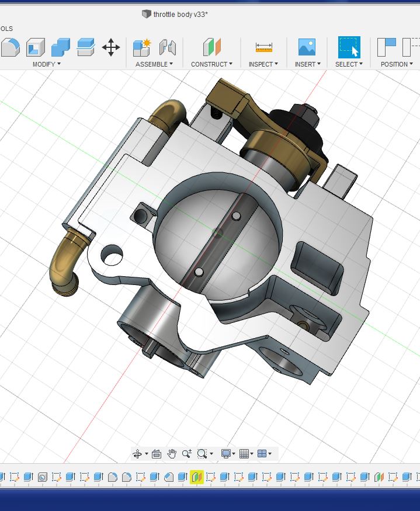This screenshot has width=420, height=511.
Task: Select extrude feature right before chamfer feature
Action: click(155, 477)
